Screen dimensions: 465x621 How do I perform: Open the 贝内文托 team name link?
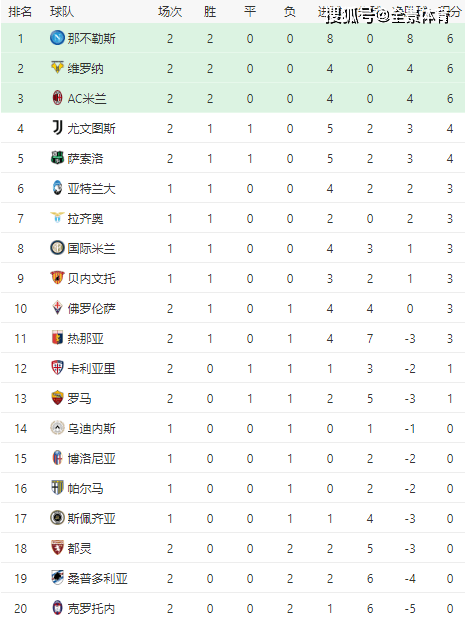[91, 278]
